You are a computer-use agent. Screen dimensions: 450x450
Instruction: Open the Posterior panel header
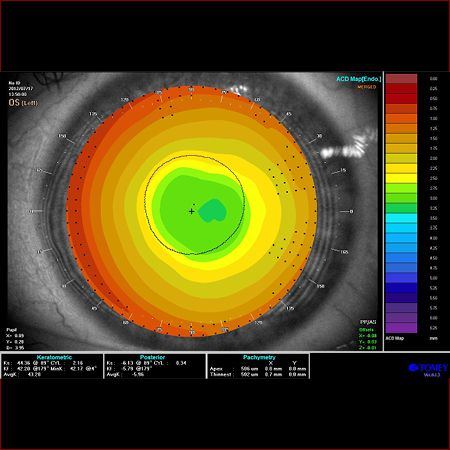click(x=152, y=357)
